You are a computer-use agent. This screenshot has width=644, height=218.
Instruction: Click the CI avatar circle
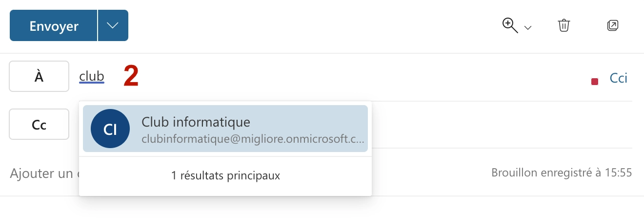110,129
